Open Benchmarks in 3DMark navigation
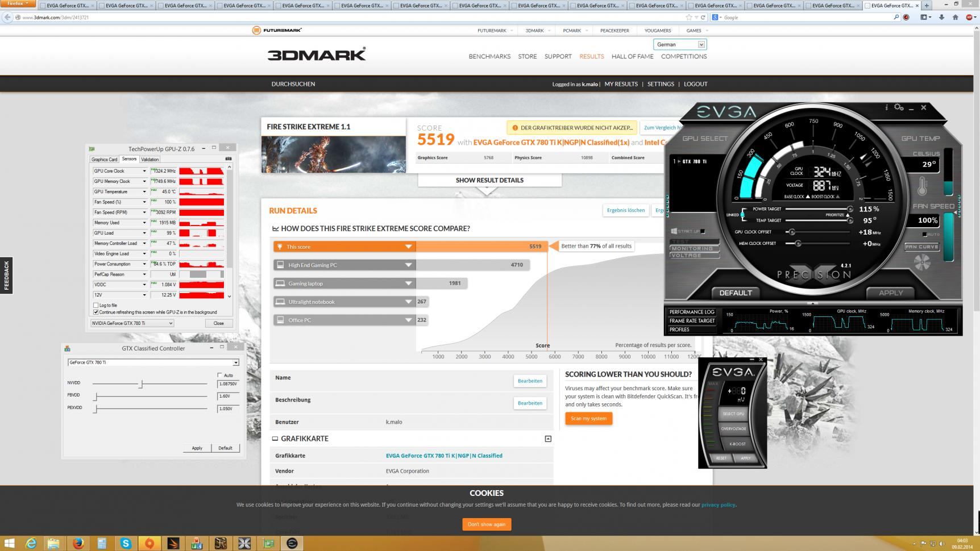This screenshot has width=980, height=551. coord(489,56)
